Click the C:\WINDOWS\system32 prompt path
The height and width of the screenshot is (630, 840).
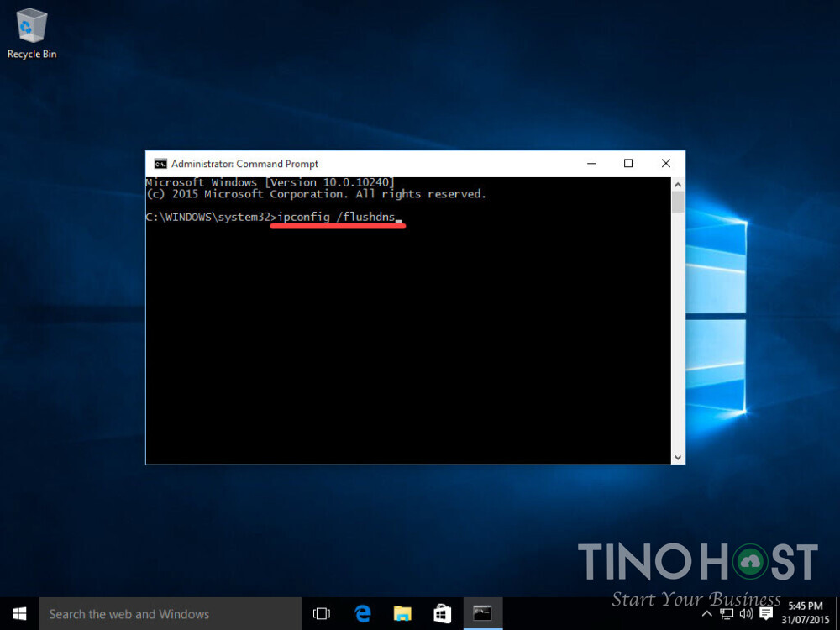coord(207,217)
